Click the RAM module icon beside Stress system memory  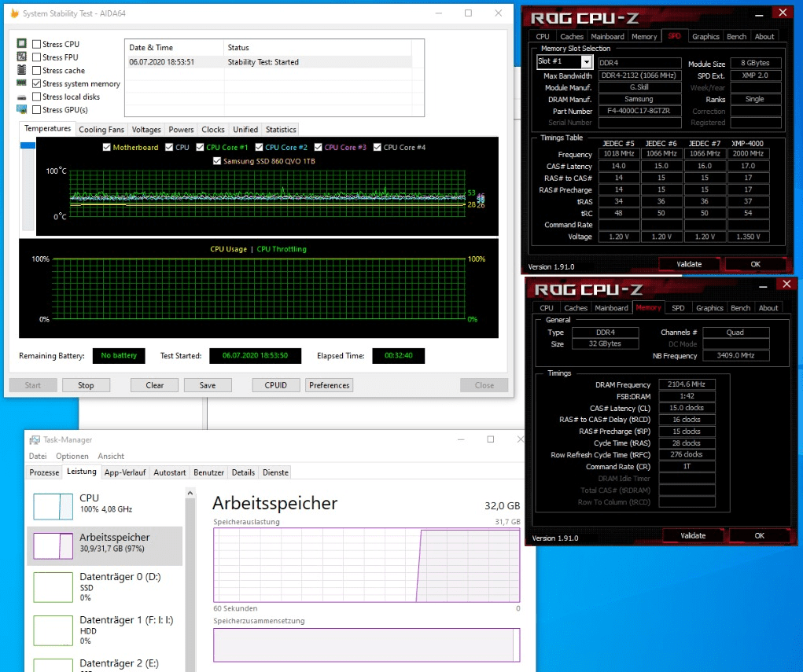point(21,83)
